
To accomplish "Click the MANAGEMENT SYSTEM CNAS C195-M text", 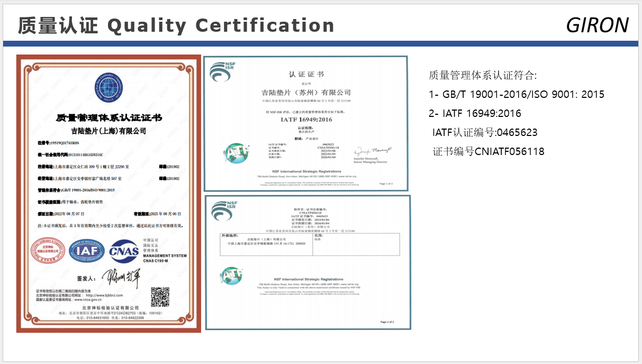I will coord(165,258).
